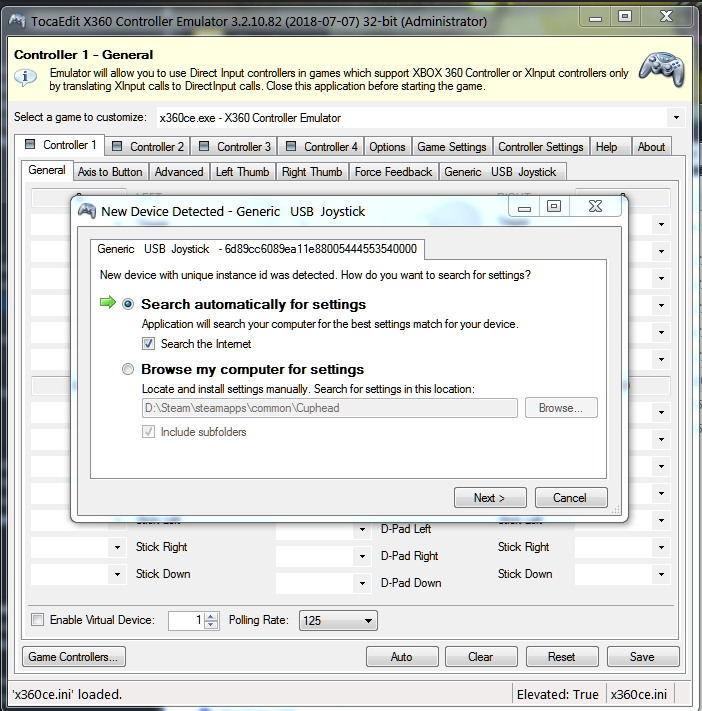The width and height of the screenshot is (702, 711).
Task: Click the Next button in the dialog
Action: coord(490,497)
